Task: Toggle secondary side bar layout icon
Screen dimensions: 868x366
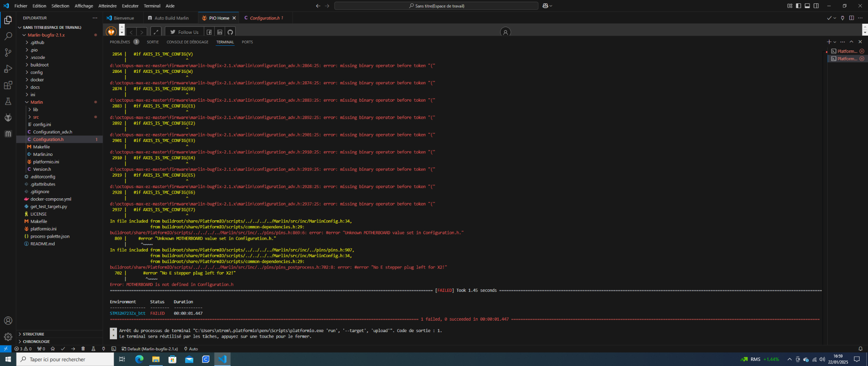Action: click(816, 6)
